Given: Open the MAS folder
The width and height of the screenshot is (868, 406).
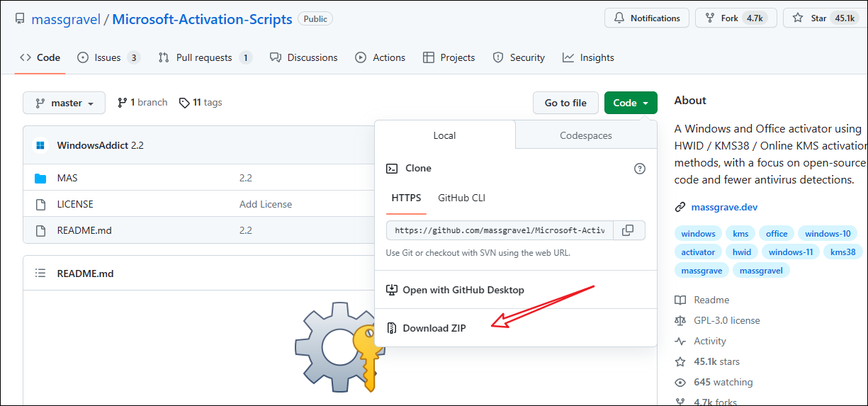Looking at the screenshot, I should point(67,178).
